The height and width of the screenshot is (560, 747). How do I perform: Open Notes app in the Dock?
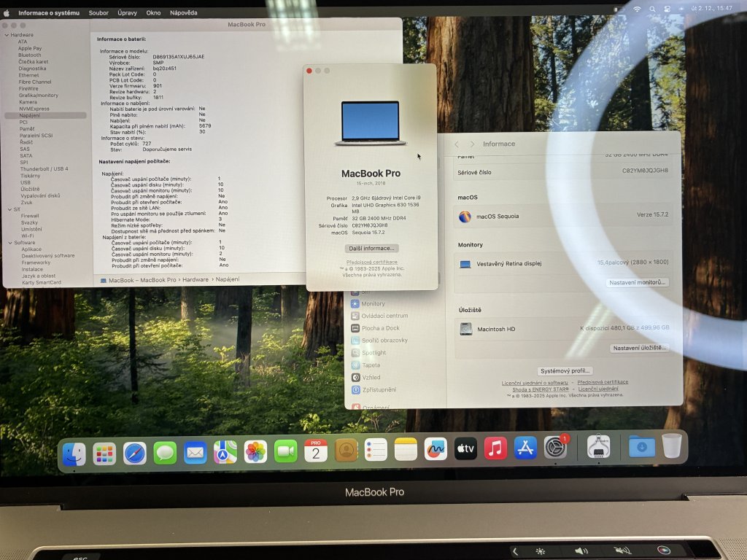[x=406, y=449]
